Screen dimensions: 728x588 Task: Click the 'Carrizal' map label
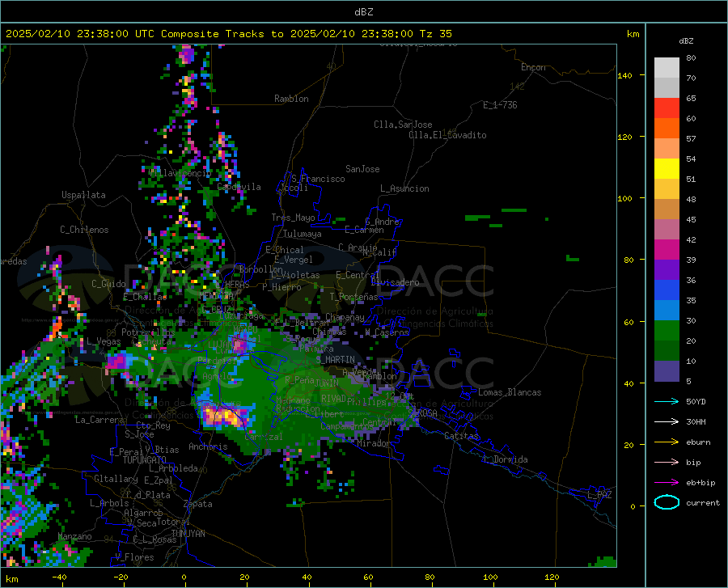pyautogui.click(x=263, y=437)
